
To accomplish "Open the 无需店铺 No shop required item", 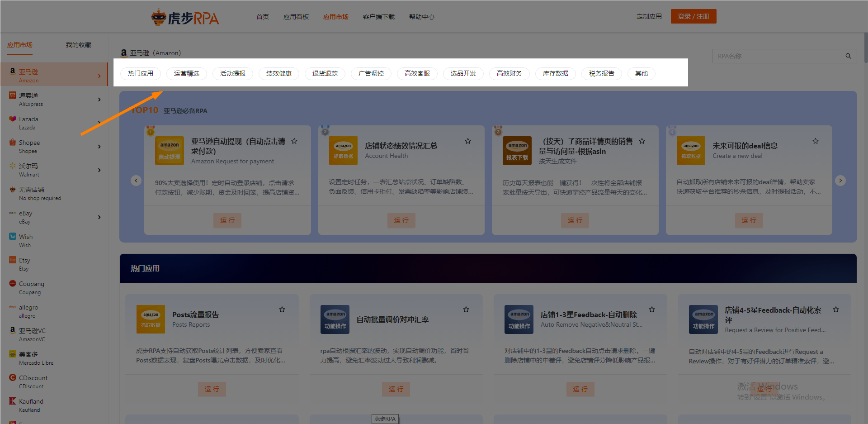I will 54,194.
